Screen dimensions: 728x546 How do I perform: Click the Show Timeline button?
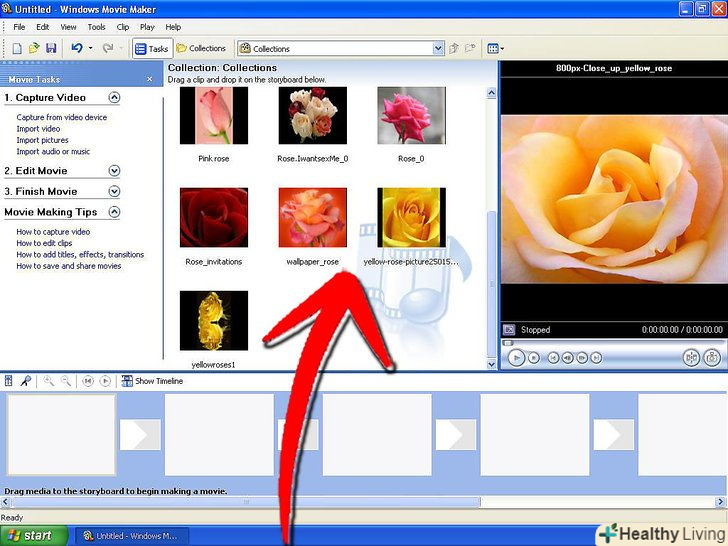click(x=152, y=381)
